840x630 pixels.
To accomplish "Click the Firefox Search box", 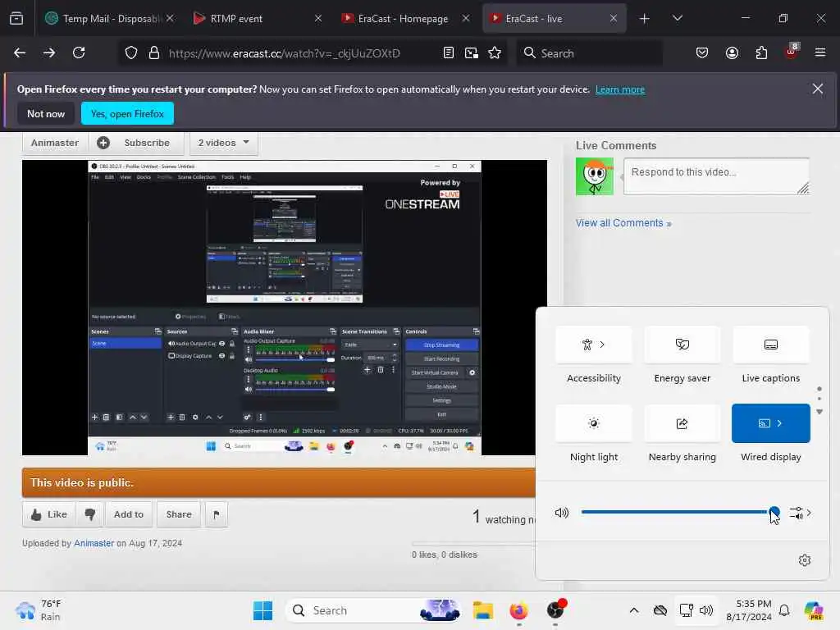I will point(589,53).
